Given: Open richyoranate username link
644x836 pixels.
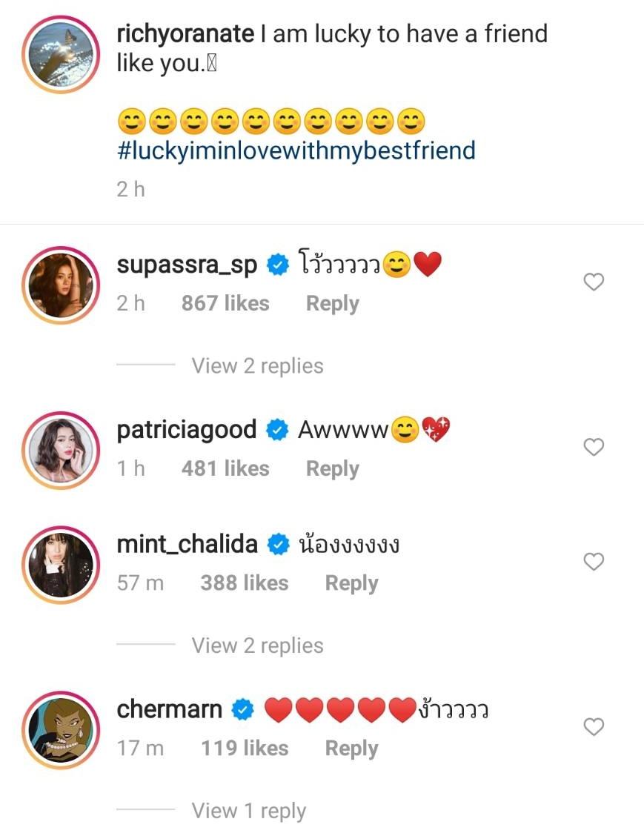Looking at the screenshot, I should tap(185, 33).
